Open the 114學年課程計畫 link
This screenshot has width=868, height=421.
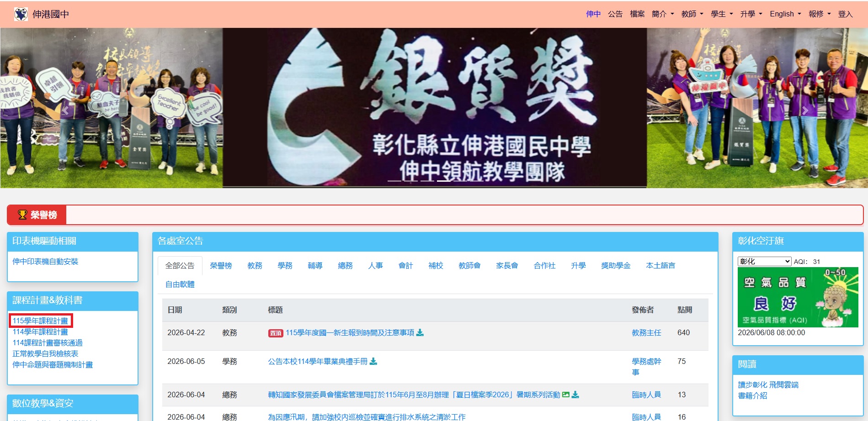40,332
